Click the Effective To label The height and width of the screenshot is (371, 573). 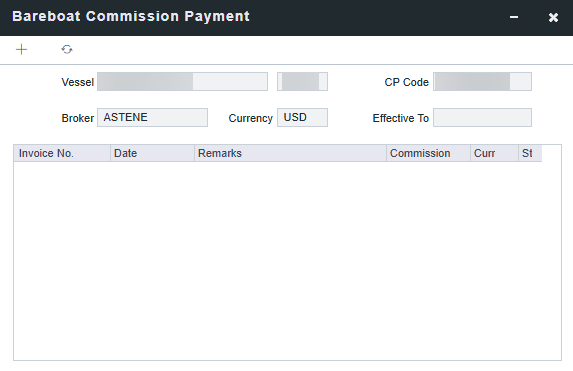click(401, 118)
